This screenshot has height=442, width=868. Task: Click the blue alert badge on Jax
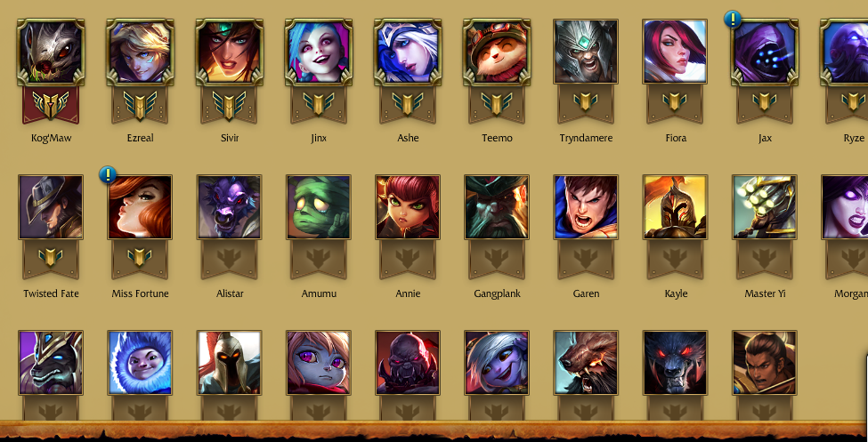point(733,20)
